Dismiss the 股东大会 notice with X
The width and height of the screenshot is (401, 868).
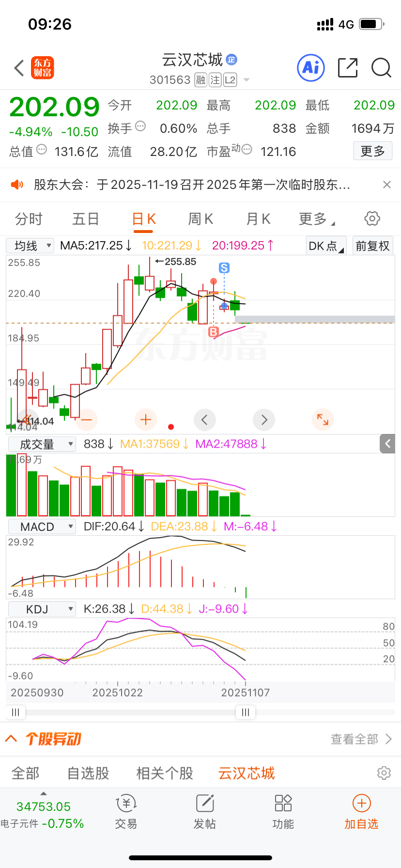tap(386, 185)
